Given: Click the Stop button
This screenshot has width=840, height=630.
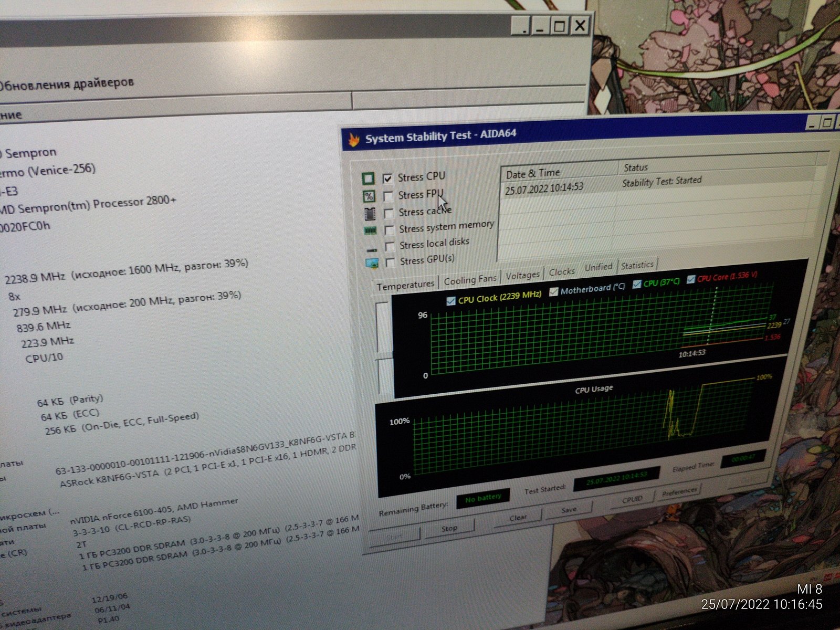Looking at the screenshot, I should 449,528.
